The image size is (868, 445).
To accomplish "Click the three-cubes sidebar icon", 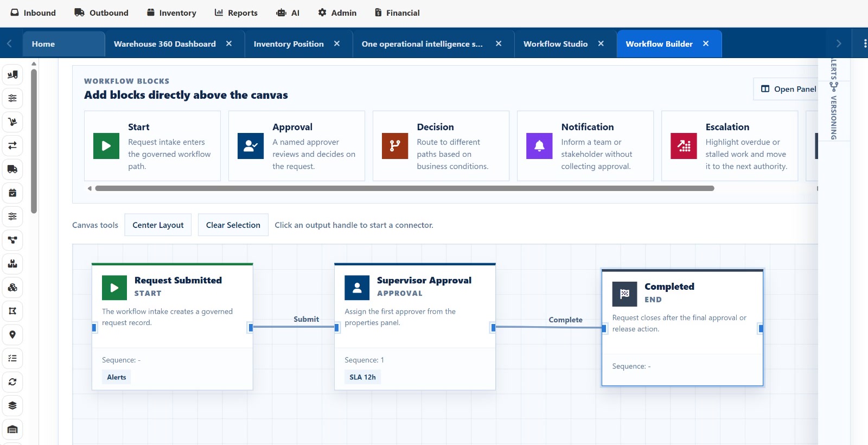I will pos(12,288).
